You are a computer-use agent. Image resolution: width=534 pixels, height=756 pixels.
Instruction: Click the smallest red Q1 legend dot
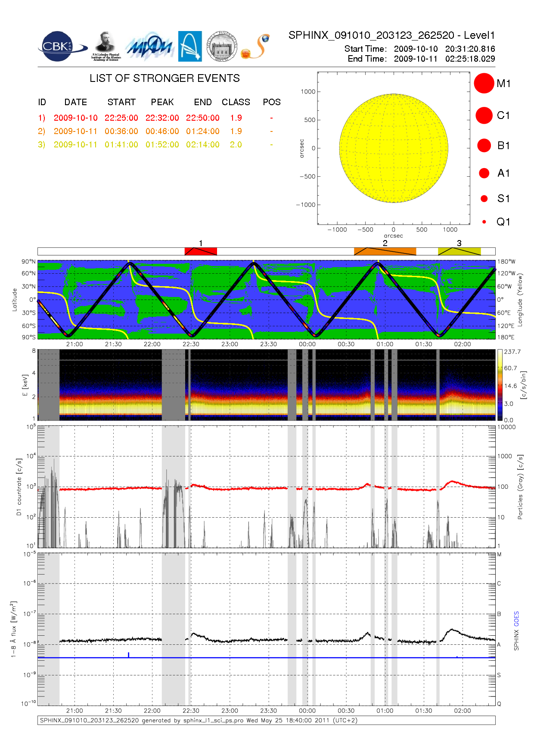tap(484, 222)
